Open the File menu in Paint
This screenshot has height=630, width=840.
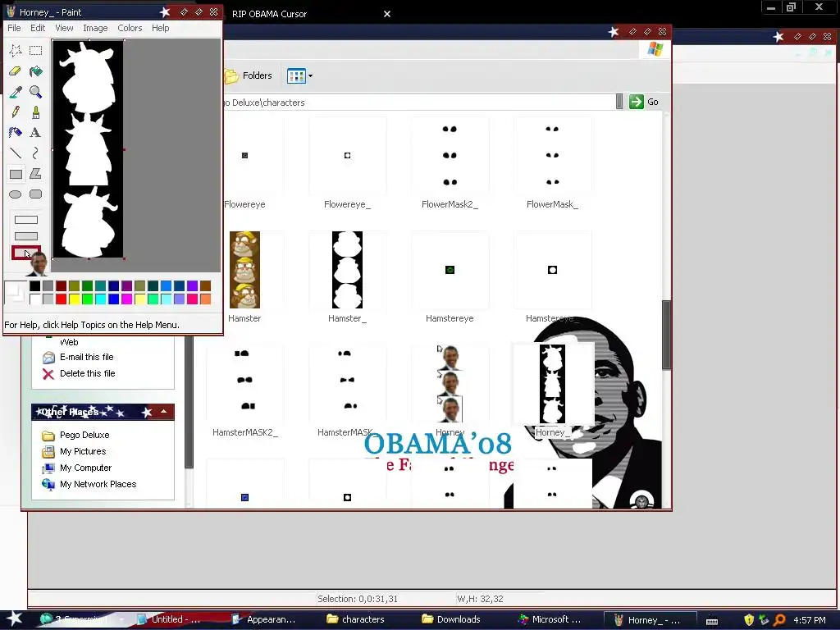point(14,28)
